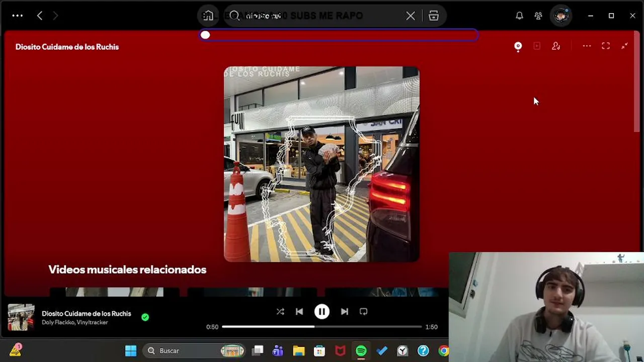Screen dimensions: 644x362
Task: Open the Browse icon beside search
Action: pyautogui.click(x=434, y=16)
